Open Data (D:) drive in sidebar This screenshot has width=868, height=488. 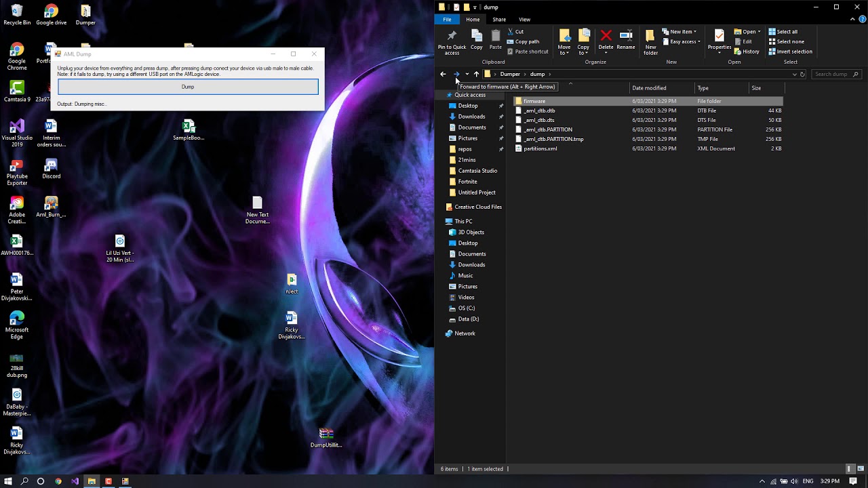coord(468,319)
